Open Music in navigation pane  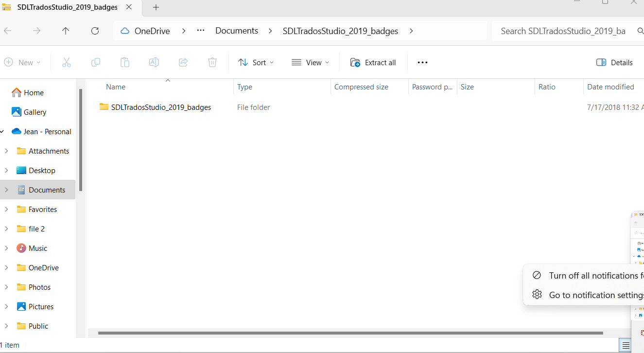point(32,248)
